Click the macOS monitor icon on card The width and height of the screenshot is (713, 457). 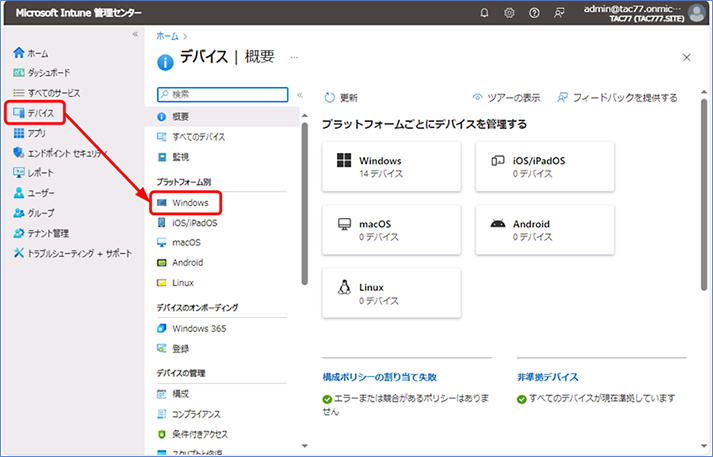(x=344, y=224)
